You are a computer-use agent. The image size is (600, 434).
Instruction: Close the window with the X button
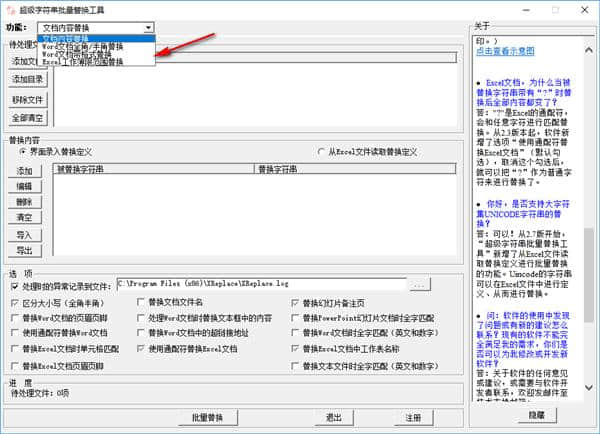coord(585,10)
